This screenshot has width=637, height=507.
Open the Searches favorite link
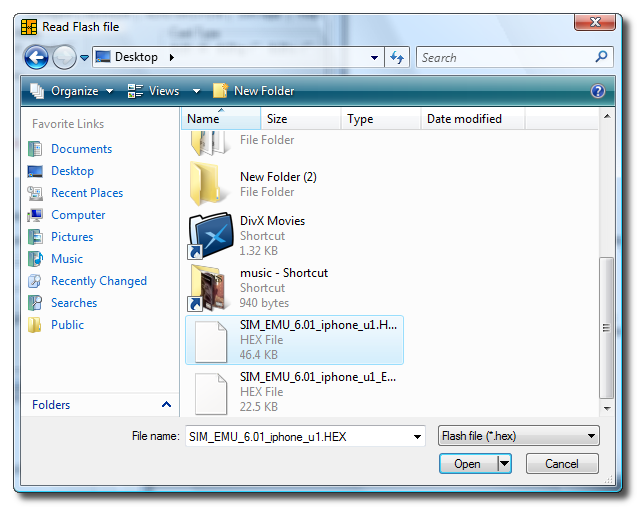tap(74, 303)
